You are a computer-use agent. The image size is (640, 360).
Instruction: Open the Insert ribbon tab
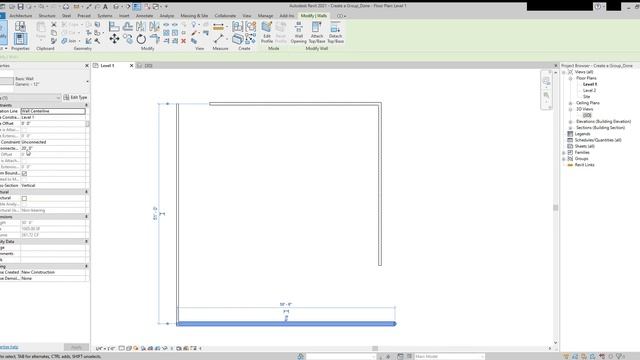tap(124, 16)
